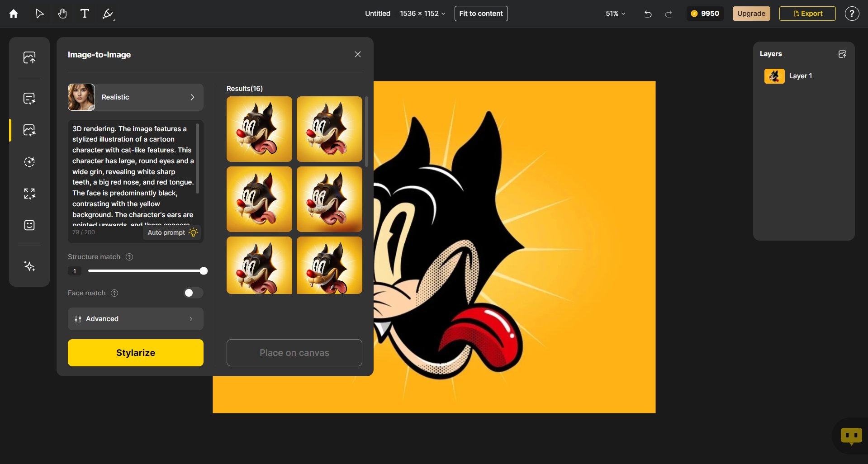868x464 pixels.
Task: Select left result thumbnail in bottom row
Action: [259, 265]
